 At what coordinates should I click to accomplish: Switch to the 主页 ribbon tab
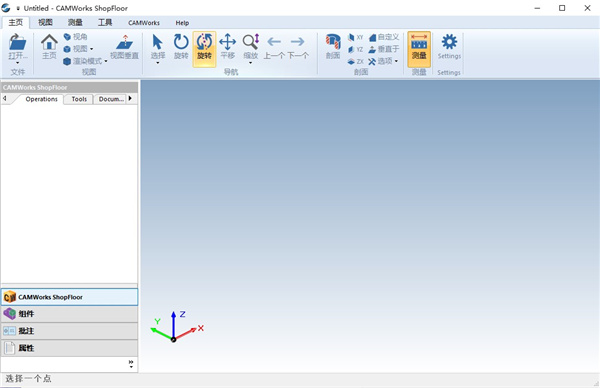(16, 23)
